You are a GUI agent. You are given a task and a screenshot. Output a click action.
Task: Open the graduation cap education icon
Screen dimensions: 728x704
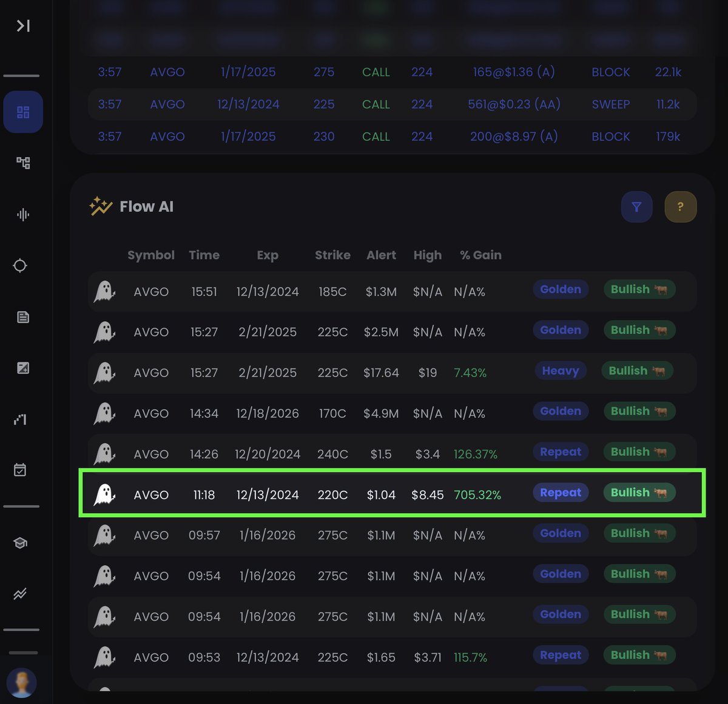tap(20, 543)
